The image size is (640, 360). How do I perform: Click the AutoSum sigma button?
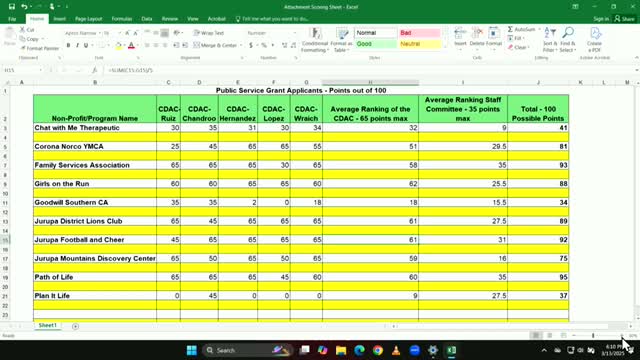(522, 29)
